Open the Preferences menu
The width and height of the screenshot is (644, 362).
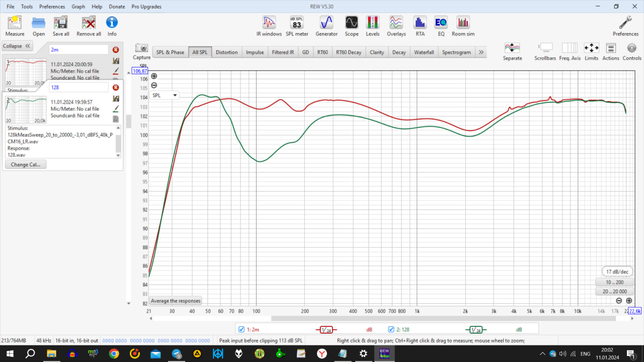pyautogui.click(x=52, y=7)
